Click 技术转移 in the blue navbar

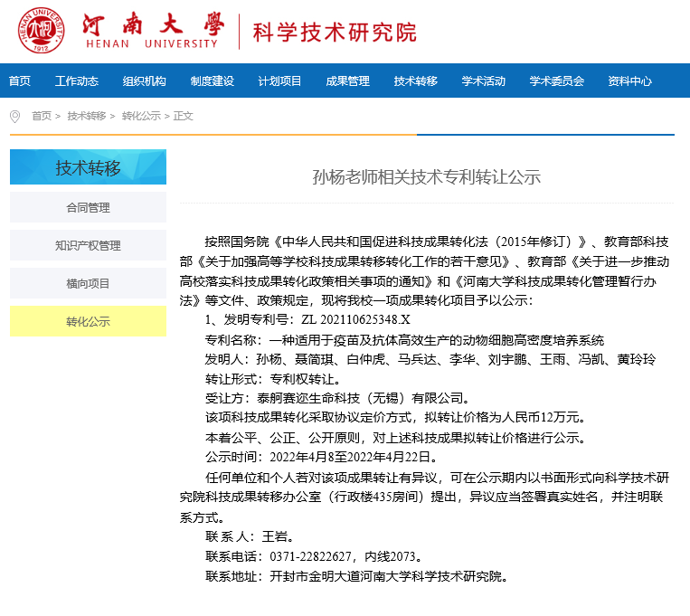[416, 81]
